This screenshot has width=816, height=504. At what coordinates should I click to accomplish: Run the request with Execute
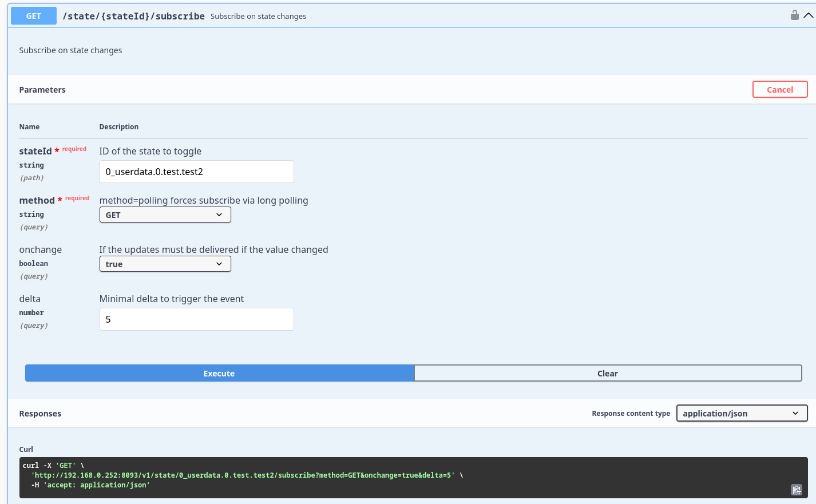(219, 374)
